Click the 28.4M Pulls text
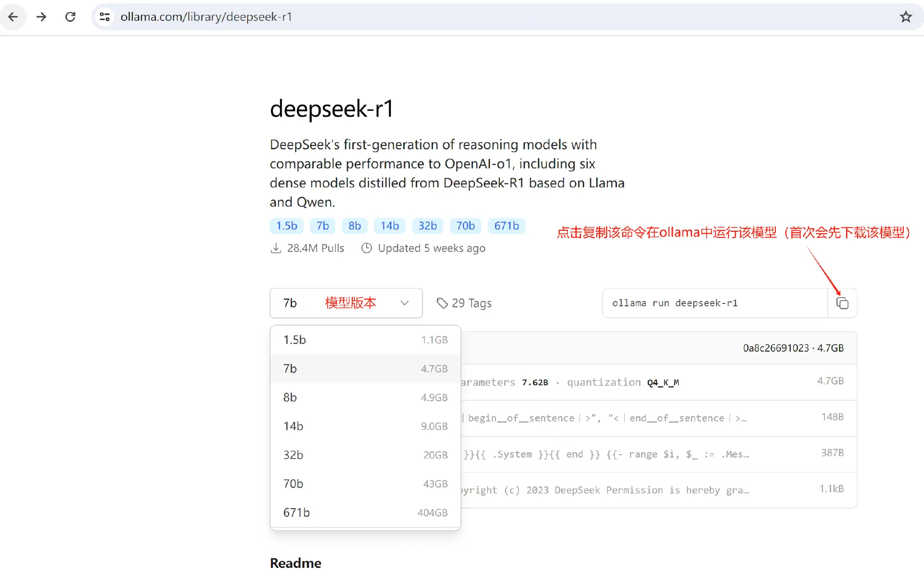The width and height of the screenshot is (924, 577). [316, 248]
